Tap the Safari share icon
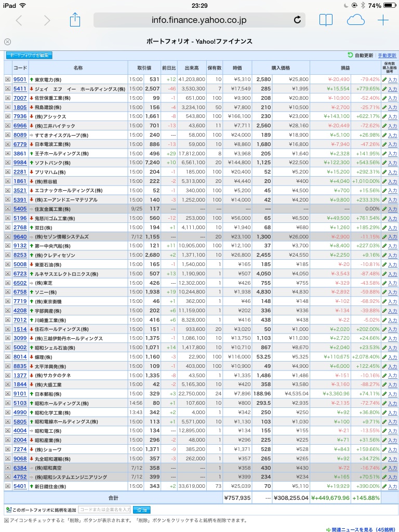 [x=75, y=20]
